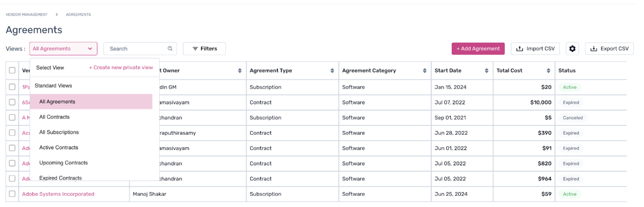
Task: Click the Status column header
Action: 567,70
